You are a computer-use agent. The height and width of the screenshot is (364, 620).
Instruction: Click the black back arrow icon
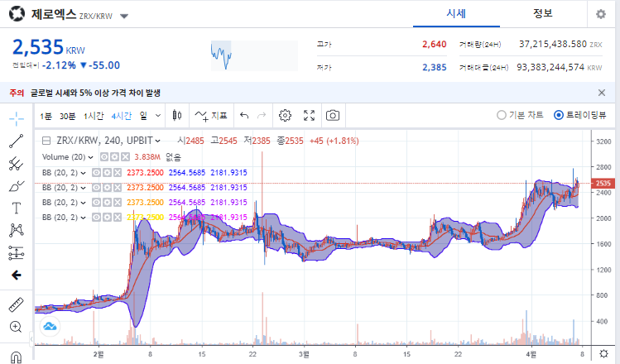point(17,275)
